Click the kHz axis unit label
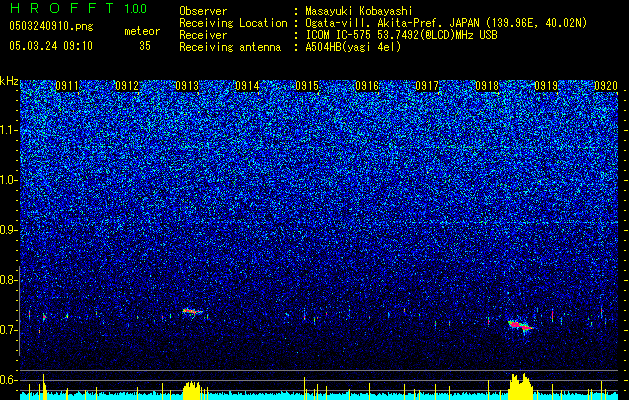629x400 pixels. click(9, 81)
